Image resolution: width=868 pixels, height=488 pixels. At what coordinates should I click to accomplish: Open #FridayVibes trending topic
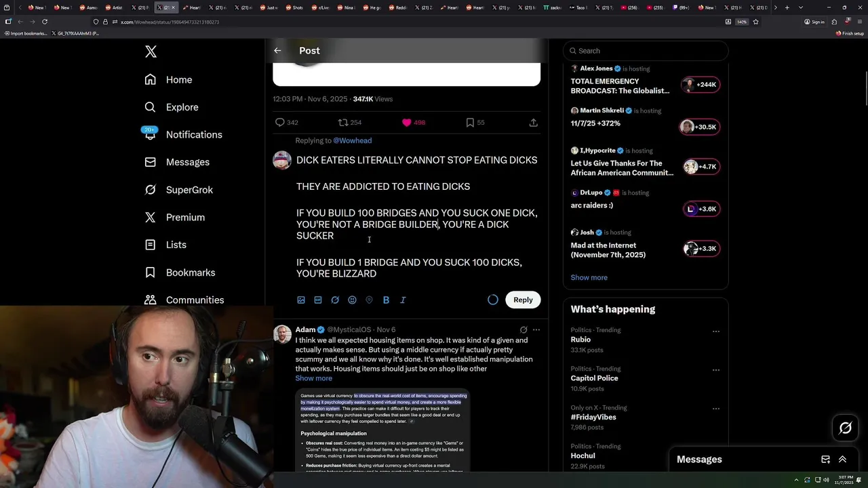[593, 417]
